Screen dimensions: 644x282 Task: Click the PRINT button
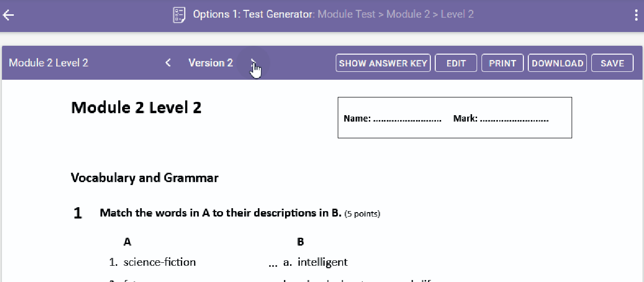pyautogui.click(x=502, y=63)
